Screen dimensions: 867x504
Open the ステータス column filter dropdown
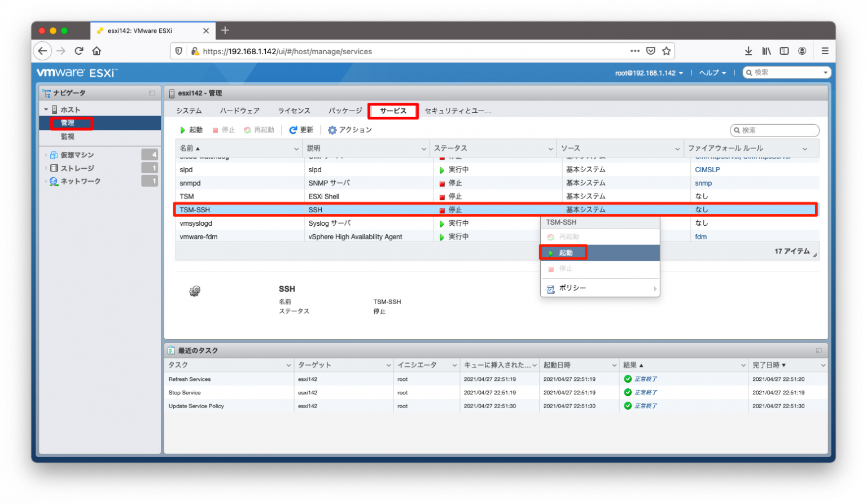551,148
